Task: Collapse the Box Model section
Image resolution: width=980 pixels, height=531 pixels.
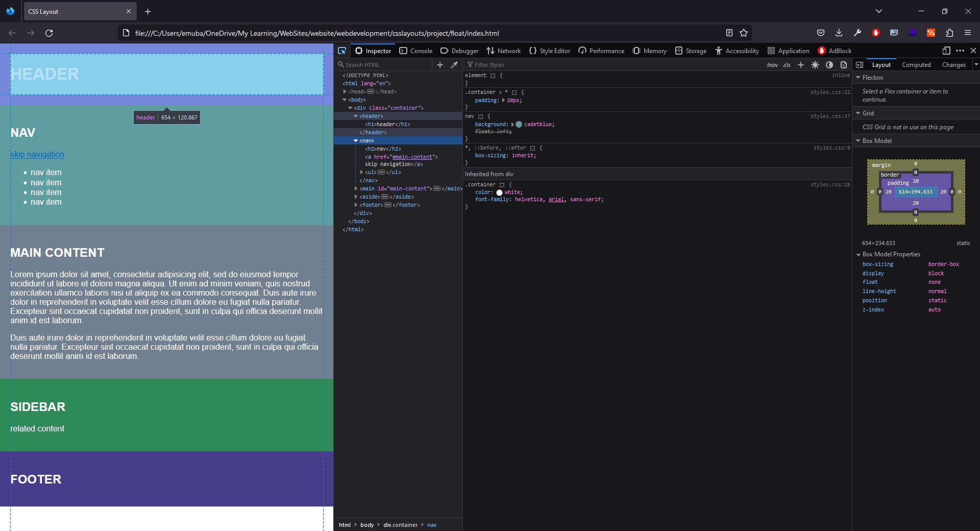Action: tap(858, 141)
